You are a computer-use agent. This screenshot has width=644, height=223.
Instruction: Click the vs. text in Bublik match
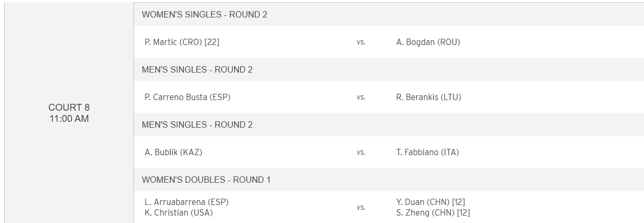(x=361, y=153)
